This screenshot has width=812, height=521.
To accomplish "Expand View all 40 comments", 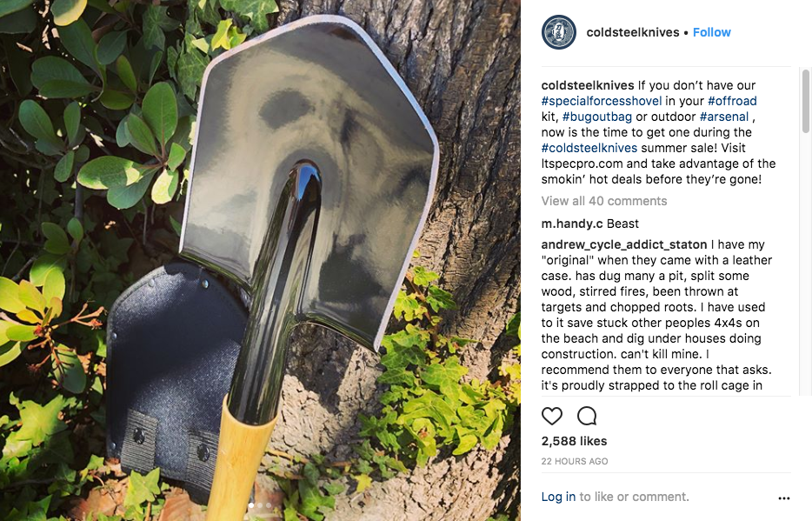I will point(604,201).
